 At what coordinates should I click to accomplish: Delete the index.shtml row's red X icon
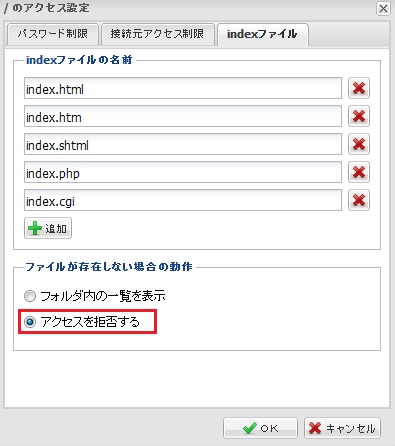(359, 144)
